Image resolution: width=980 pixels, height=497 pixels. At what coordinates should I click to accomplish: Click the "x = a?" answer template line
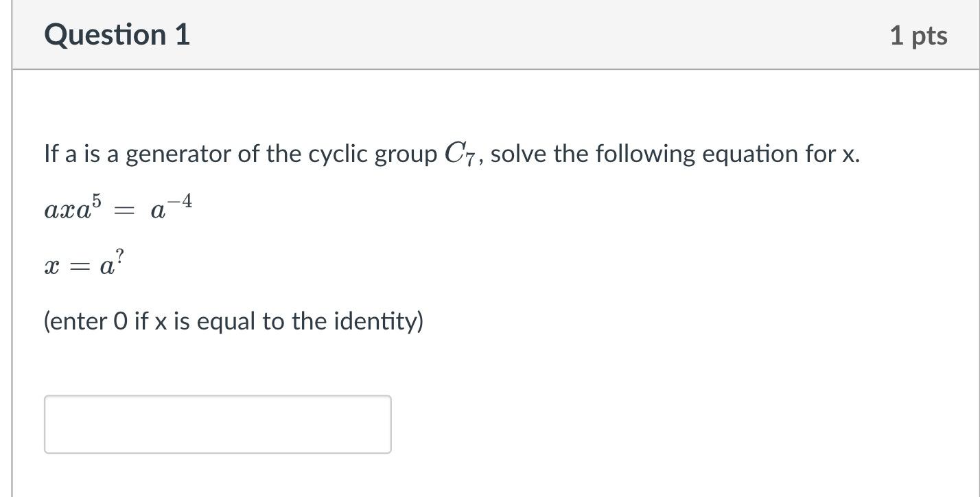84,264
